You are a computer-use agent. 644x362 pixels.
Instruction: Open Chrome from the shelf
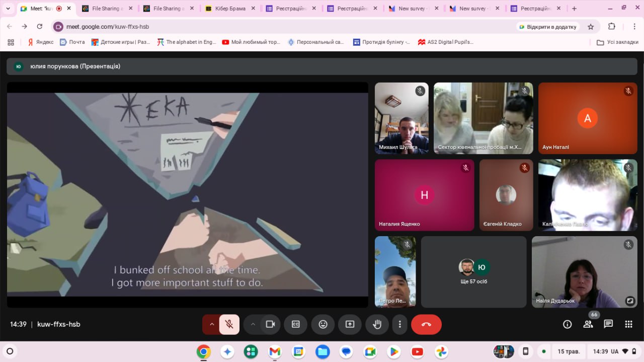pos(204,351)
